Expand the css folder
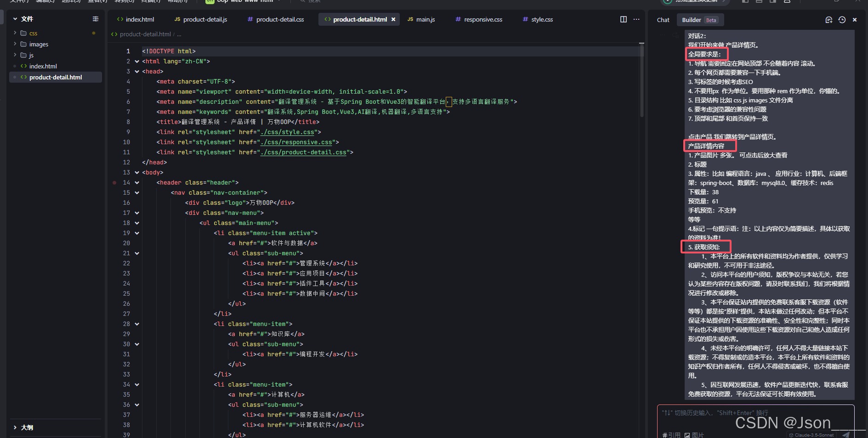This screenshot has height=438, width=868. [15, 33]
